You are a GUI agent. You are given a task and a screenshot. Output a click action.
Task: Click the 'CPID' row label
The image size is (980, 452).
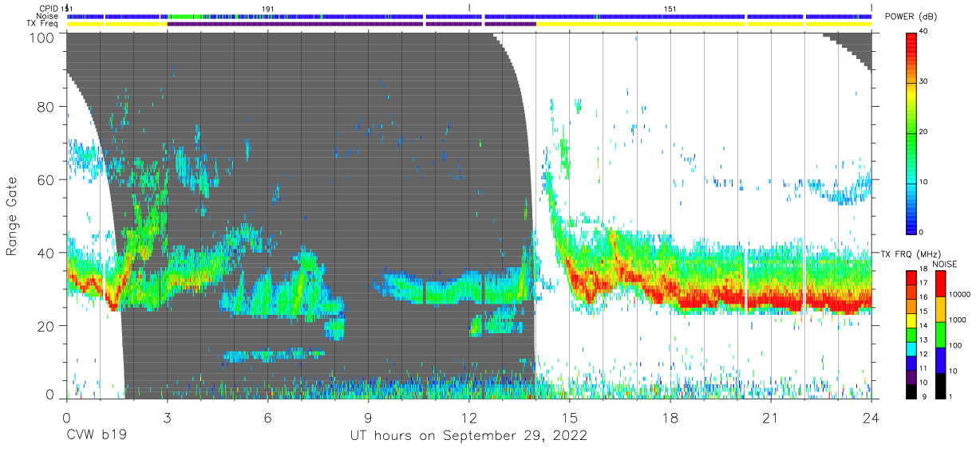(49, 8)
